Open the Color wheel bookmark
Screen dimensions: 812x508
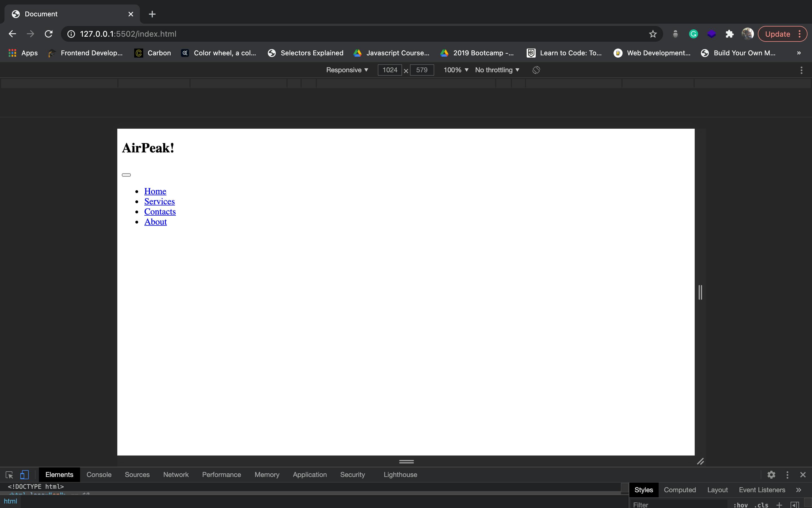[x=219, y=53]
